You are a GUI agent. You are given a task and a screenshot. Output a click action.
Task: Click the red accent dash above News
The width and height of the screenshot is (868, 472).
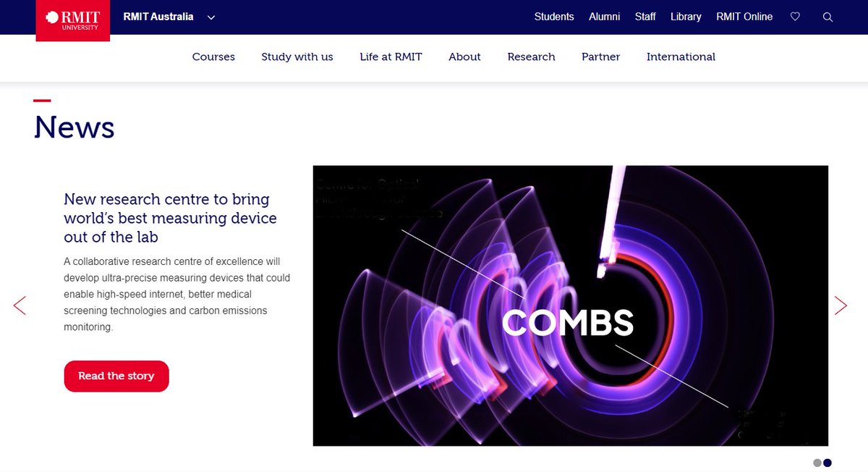tap(41, 100)
